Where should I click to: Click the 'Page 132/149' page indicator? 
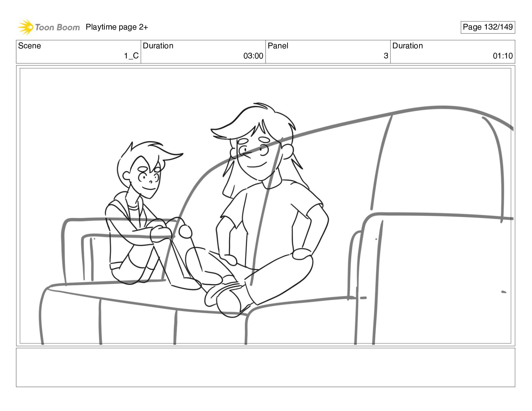(x=488, y=27)
